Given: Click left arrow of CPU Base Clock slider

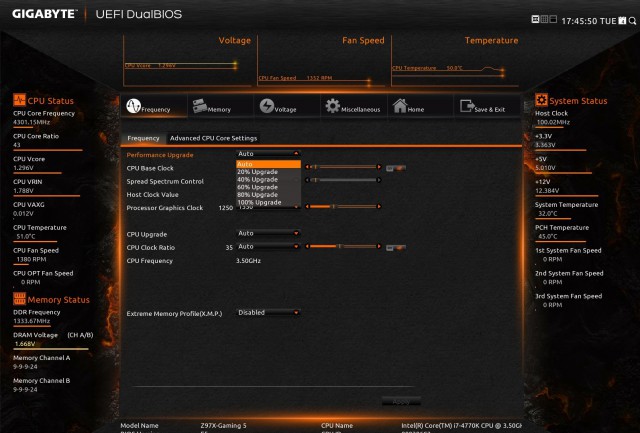Looking at the screenshot, I should (307, 167).
